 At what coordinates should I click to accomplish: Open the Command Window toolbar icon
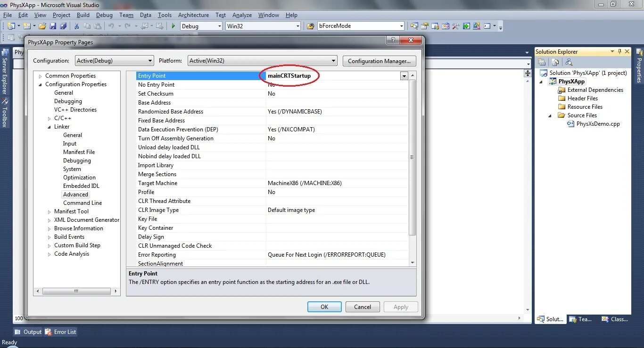pyautogui.click(x=487, y=26)
